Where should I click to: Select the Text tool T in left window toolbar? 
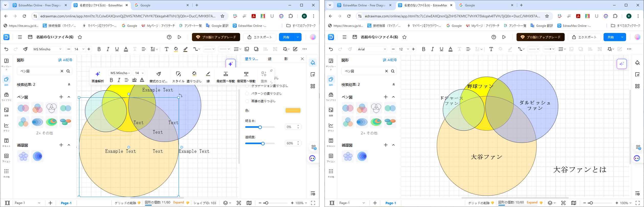tap(166, 49)
